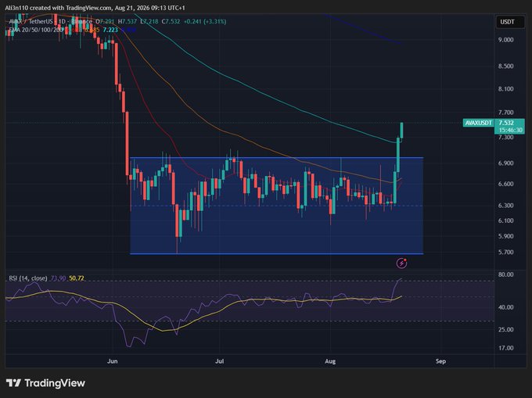Select the EMA 20/50/100/200 indicator legend
532x398 pixels.
pos(34,30)
